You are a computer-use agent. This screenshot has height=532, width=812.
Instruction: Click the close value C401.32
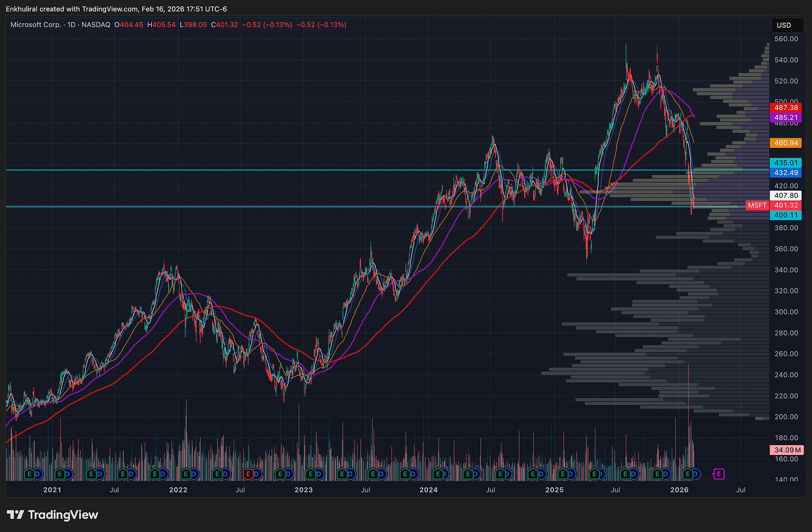point(225,25)
